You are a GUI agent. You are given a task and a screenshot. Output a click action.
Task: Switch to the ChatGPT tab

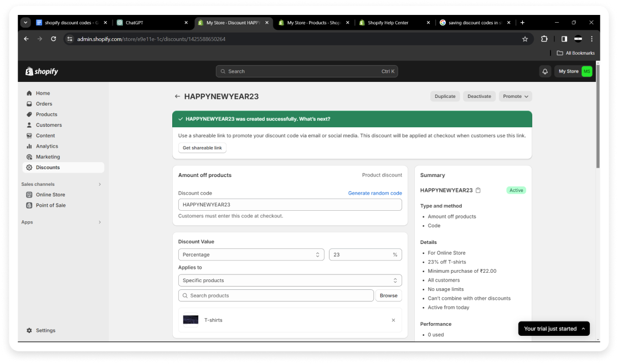[152, 23]
